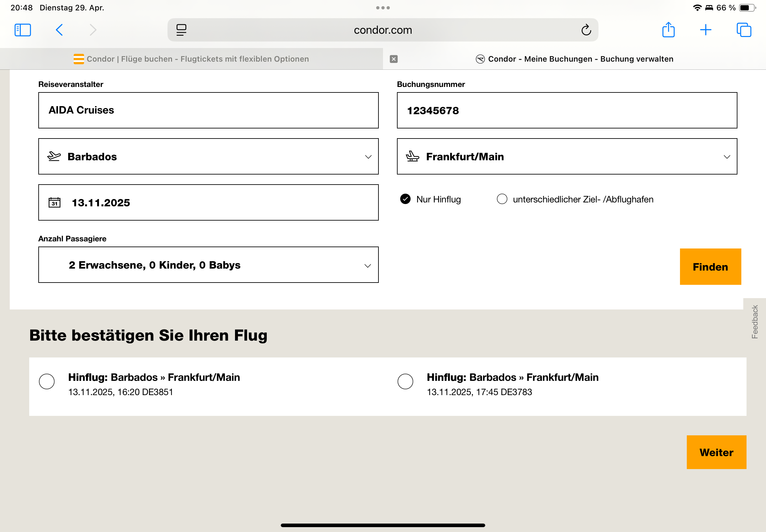
Task: Choose flight DE3783 at 17:45
Action: coord(405,381)
